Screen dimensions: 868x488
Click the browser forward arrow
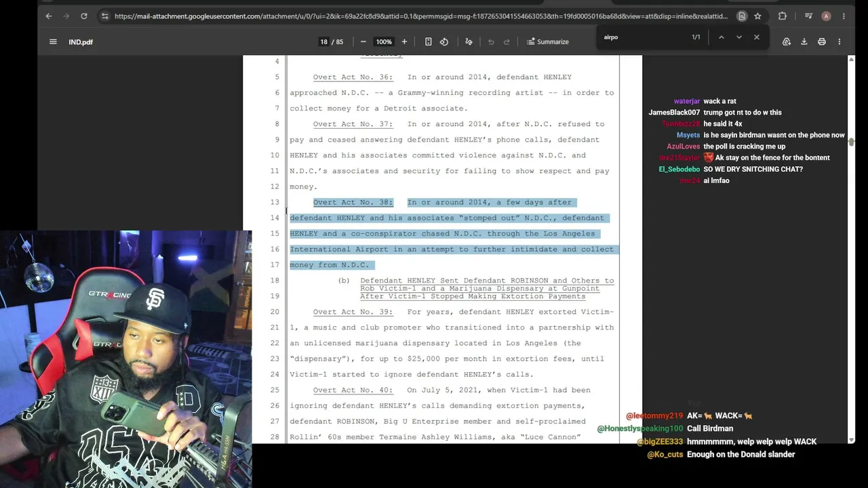pos(66,16)
